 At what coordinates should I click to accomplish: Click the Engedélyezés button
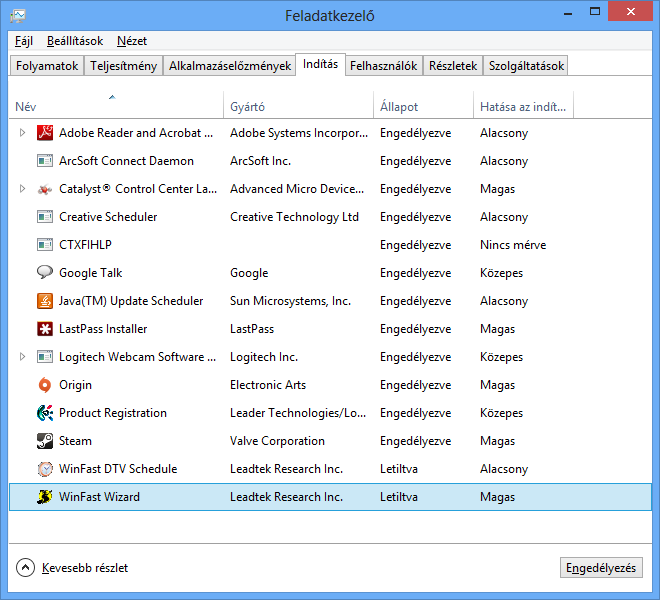601,568
